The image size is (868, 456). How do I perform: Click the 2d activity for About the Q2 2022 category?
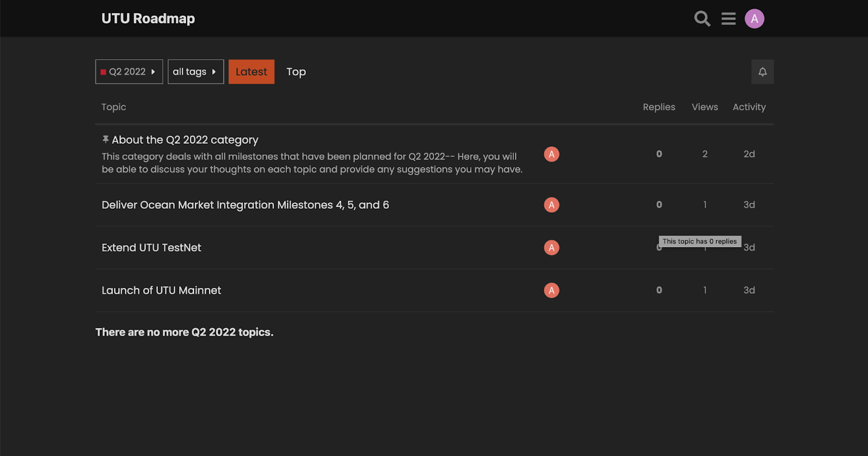coord(749,154)
